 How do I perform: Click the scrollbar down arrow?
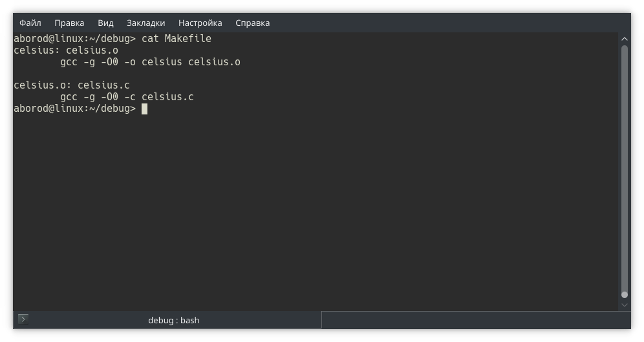(x=625, y=304)
